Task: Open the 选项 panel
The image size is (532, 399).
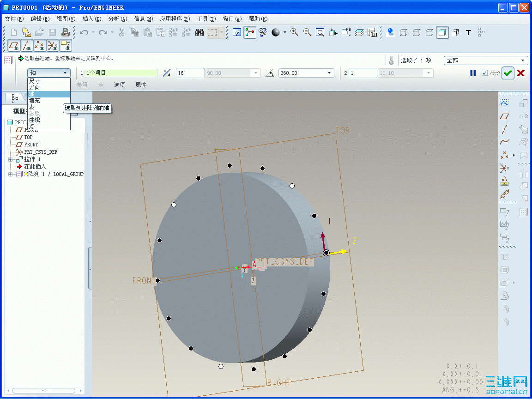Action: pos(119,85)
